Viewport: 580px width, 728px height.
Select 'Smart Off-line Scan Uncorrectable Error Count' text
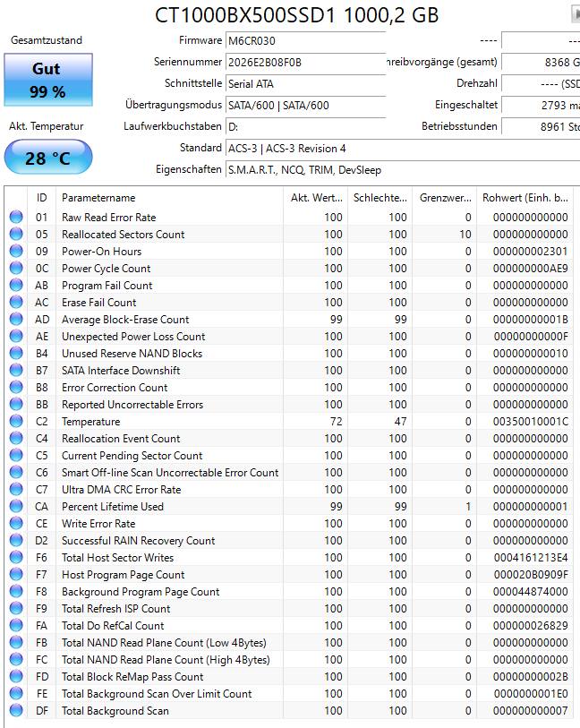[170, 473]
